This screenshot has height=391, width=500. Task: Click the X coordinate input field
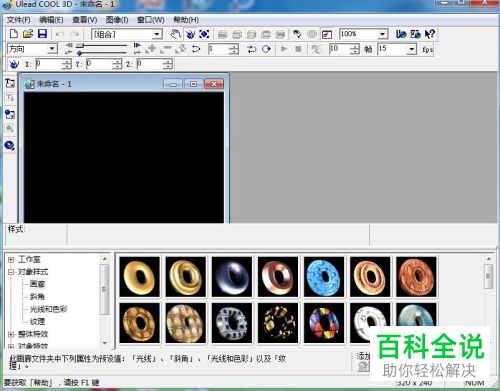click(49, 64)
